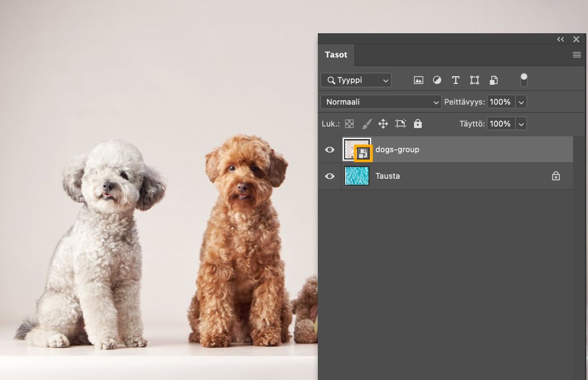
Task: Hide the dogs-group layer
Action: click(330, 150)
